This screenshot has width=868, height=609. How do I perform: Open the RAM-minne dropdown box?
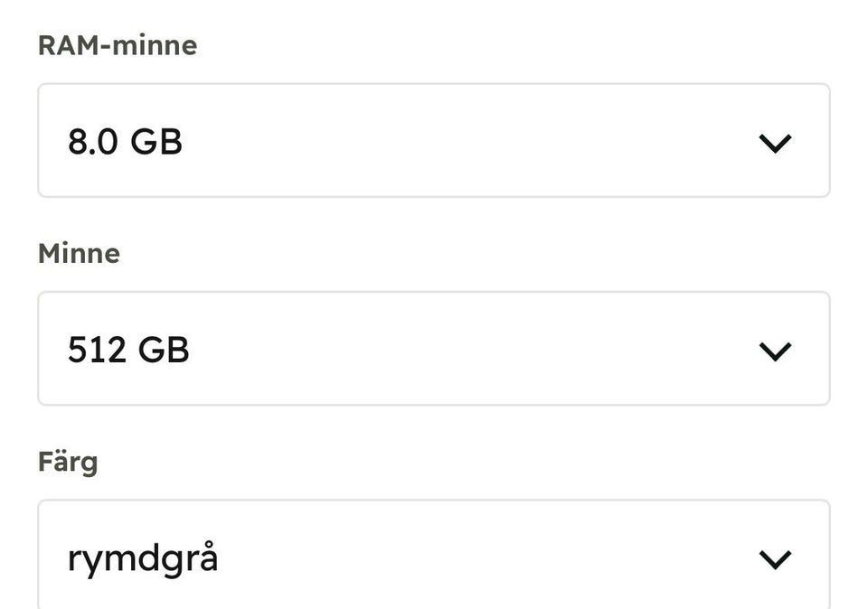(x=434, y=140)
